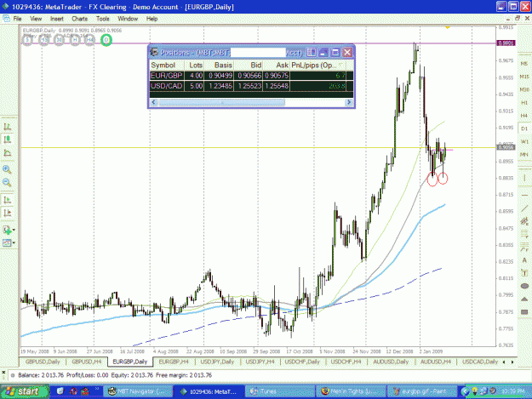The height and width of the screenshot is (399, 532).
Task: Sort Positions by PnL/pips column
Action: (x=317, y=66)
